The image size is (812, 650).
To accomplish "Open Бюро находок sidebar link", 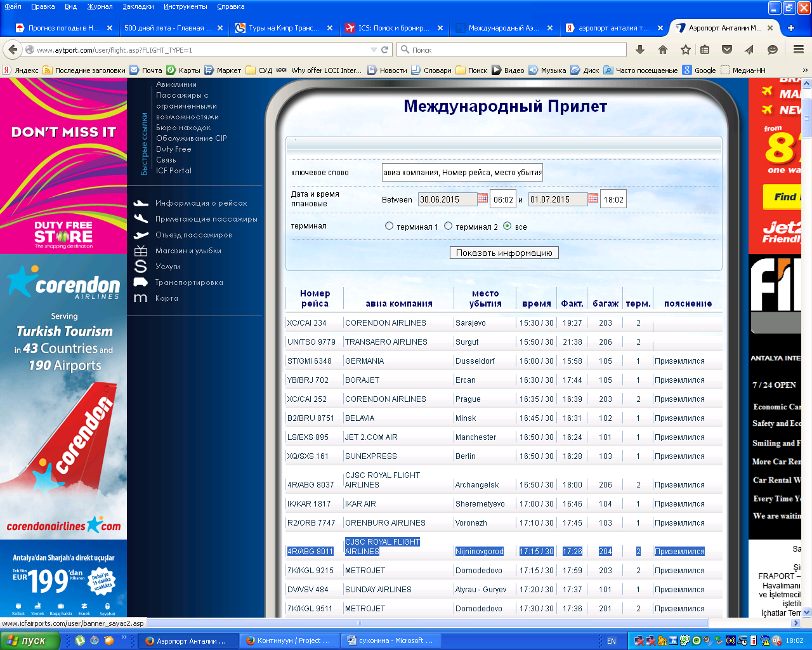I will (x=183, y=128).
